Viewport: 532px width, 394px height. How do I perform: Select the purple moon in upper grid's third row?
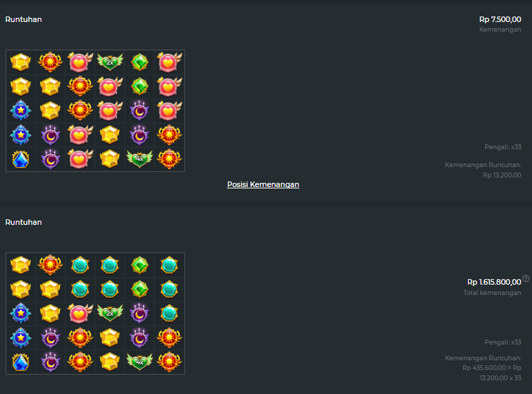(140, 111)
